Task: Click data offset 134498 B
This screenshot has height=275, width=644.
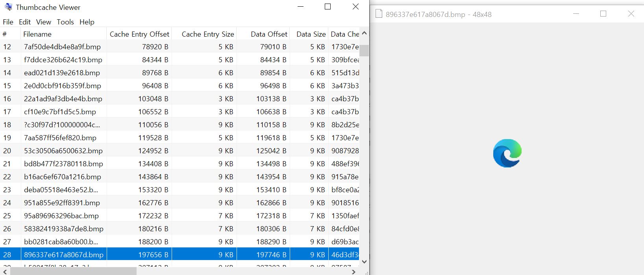Action: pyautogui.click(x=271, y=164)
